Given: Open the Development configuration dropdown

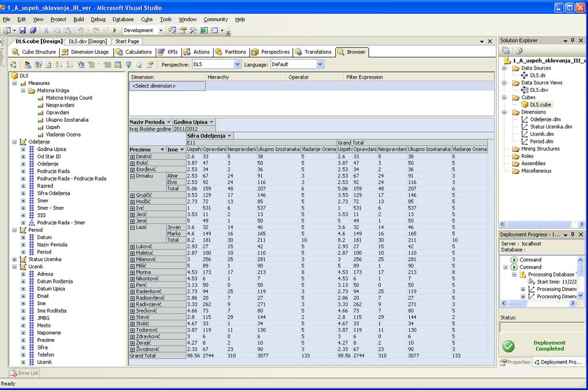Looking at the screenshot, I should [161, 31].
